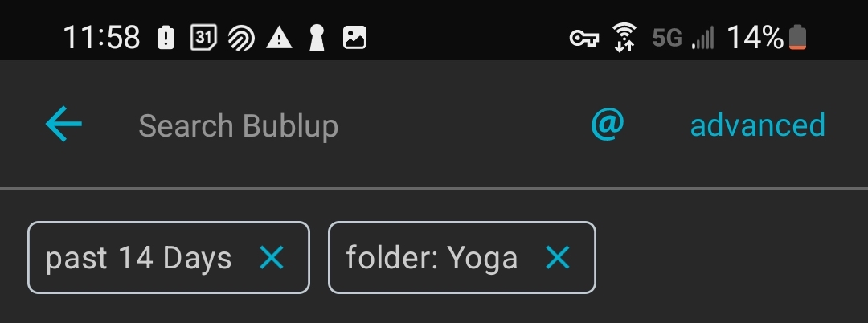Open the advanced search options
The height and width of the screenshot is (323, 868).
pos(757,125)
